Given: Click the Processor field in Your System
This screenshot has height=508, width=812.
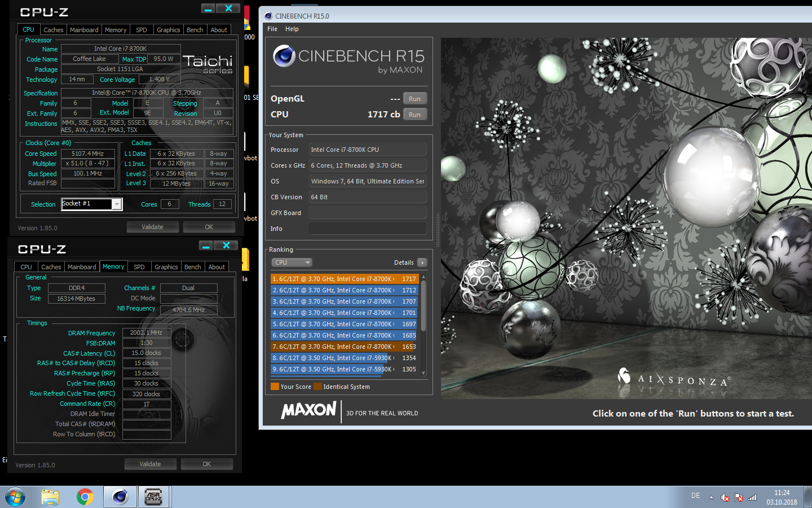Looking at the screenshot, I should 367,150.
